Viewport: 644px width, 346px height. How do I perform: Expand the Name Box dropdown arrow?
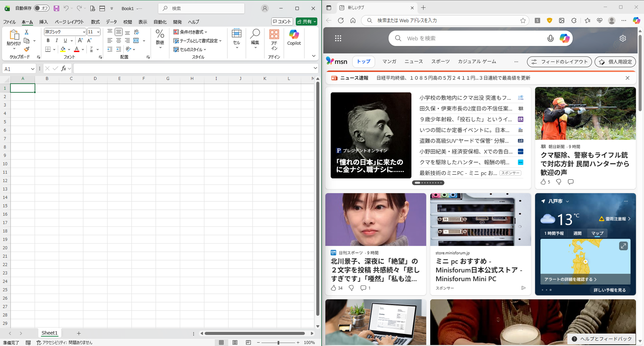coord(32,69)
